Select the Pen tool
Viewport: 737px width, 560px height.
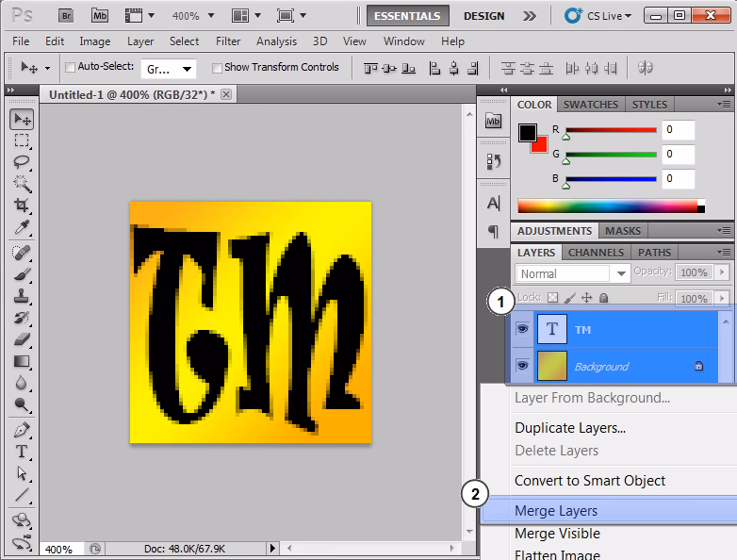pos(22,430)
